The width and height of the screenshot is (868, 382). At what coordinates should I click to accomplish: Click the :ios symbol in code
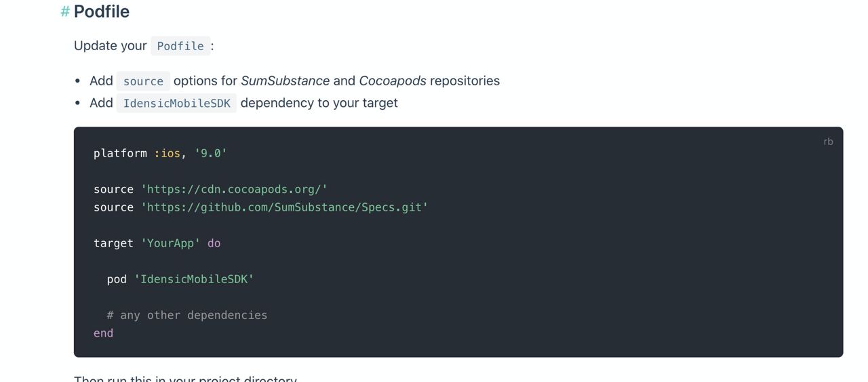coord(167,154)
